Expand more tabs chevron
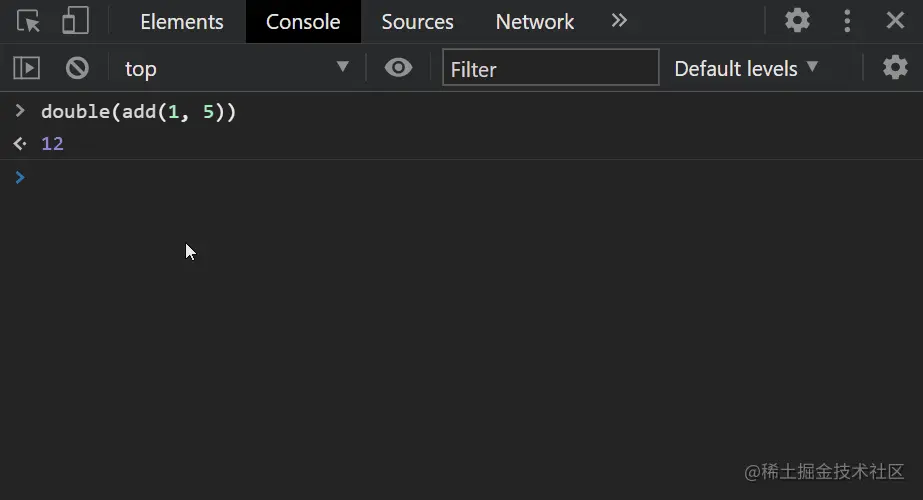 click(x=619, y=21)
